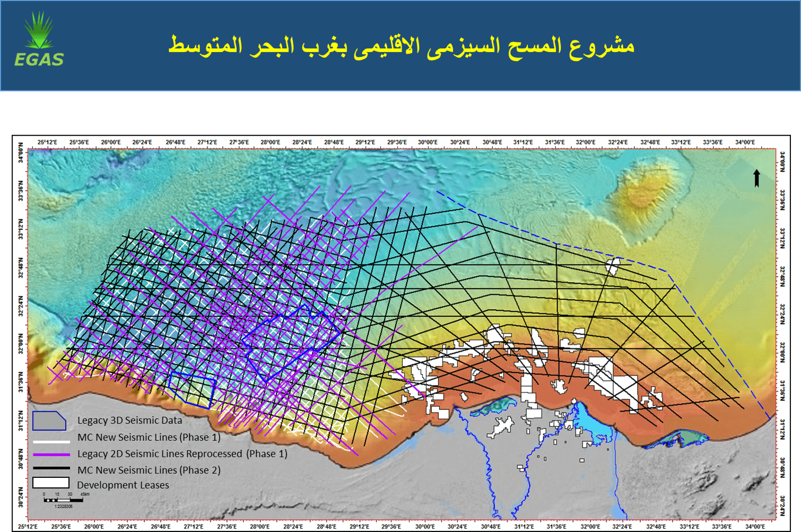Click the 32°00'N label on the left axis
The image size is (801, 532).
tap(21, 344)
